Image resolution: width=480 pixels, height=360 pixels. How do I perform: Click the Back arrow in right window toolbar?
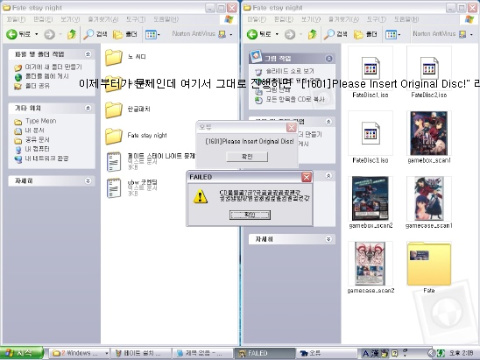click(x=252, y=34)
